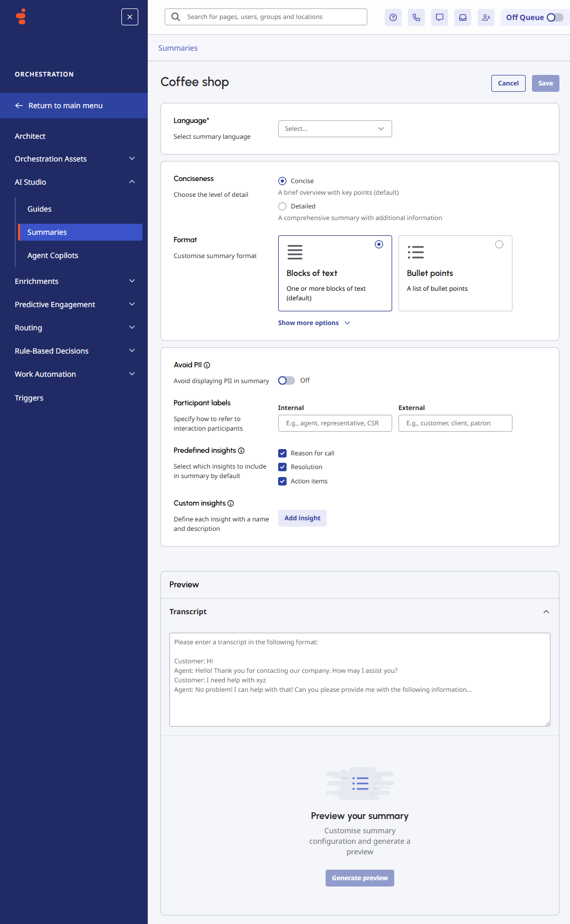570x924 pixels.
Task: Uncheck the Resolution insight checkbox
Action: click(x=282, y=467)
